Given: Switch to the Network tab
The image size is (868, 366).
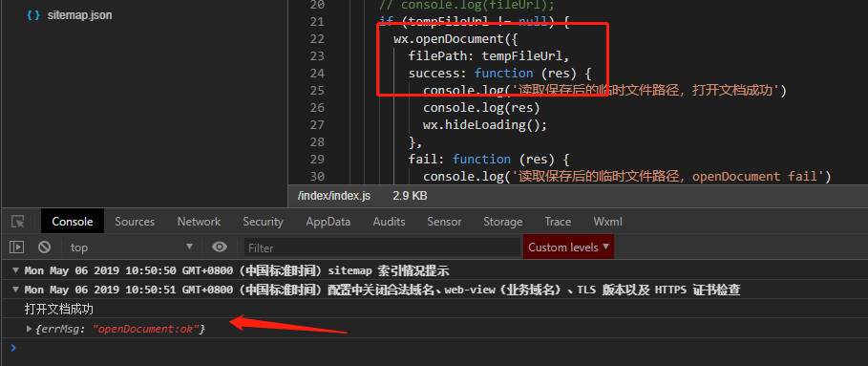Looking at the screenshot, I should pyautogui.click(x=199, y=222).
